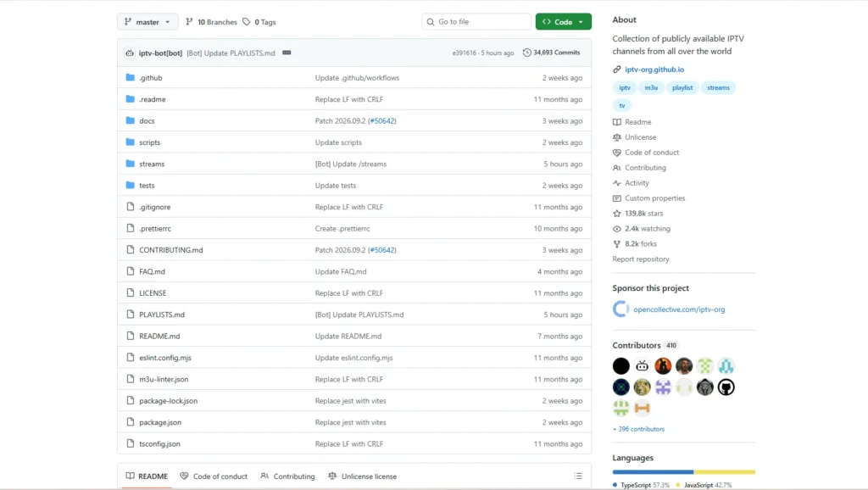
Task: Click the tests folder icon
Action: click(x=130, y=185)
